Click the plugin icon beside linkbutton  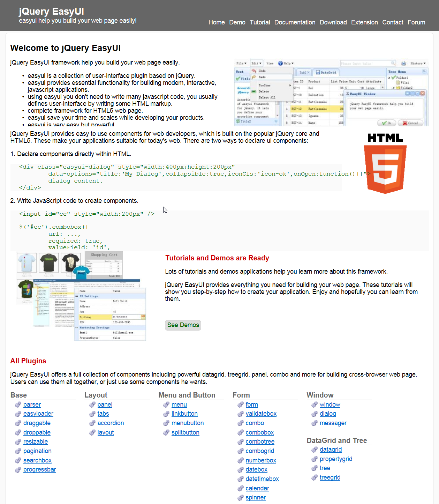(166, 414)
